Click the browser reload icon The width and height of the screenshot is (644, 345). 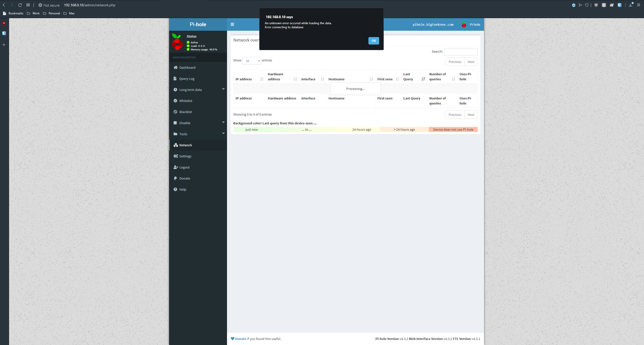click(x=20, y=5)
